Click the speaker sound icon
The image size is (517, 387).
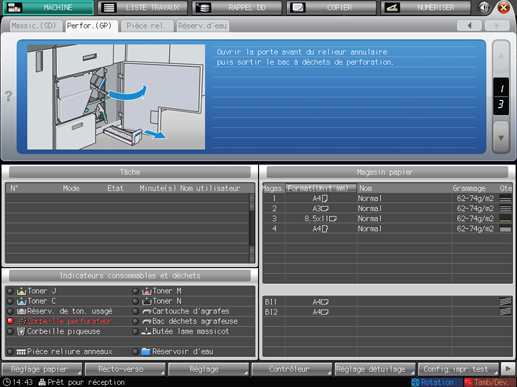[x=484, y=7]
